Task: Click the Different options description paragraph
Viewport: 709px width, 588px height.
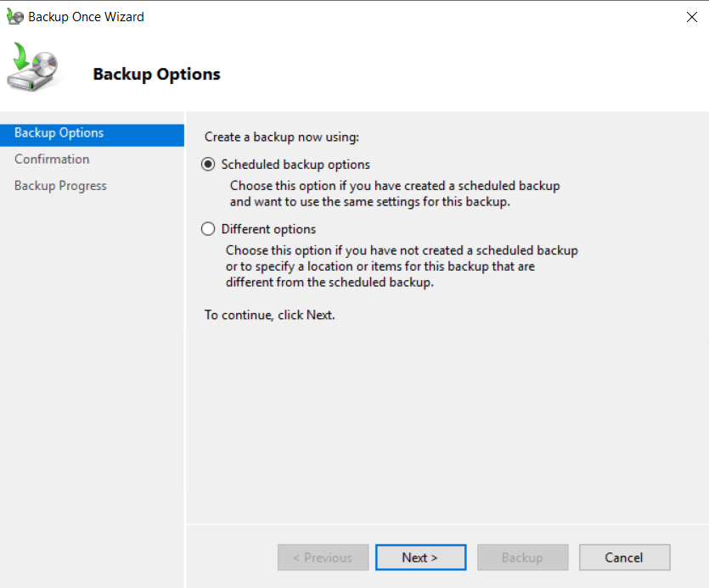Action: coord(401,266)
